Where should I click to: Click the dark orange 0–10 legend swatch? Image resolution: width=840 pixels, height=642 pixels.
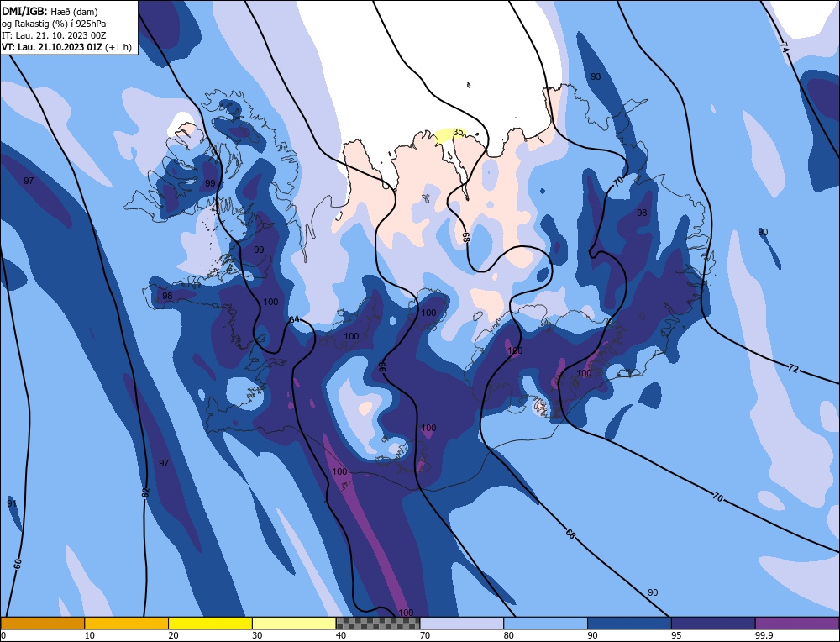pyautogui.click(x=42, y=623)
